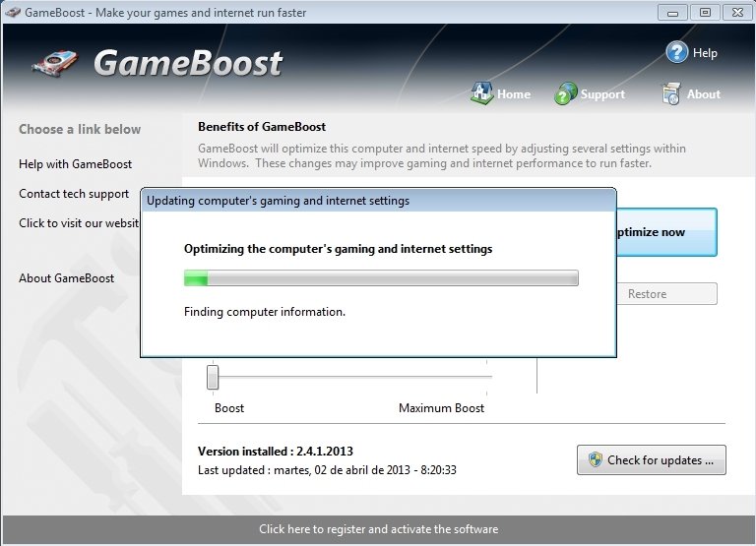
Task: Select Contact tech support link
Action: pos(74,194)
